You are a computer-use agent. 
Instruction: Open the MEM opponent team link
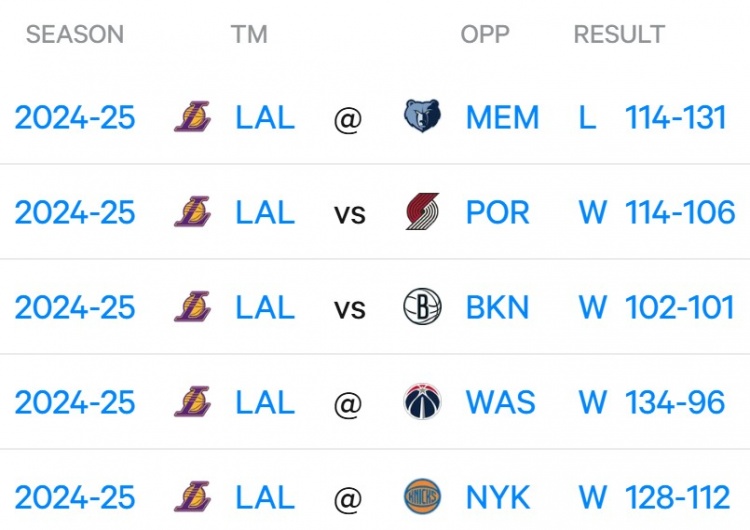coord(502,117)
